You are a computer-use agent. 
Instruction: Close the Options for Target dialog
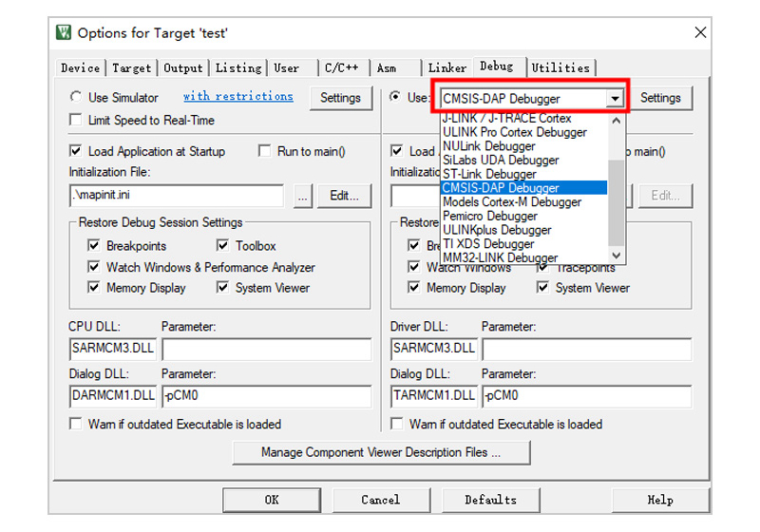tap(700, 32)
